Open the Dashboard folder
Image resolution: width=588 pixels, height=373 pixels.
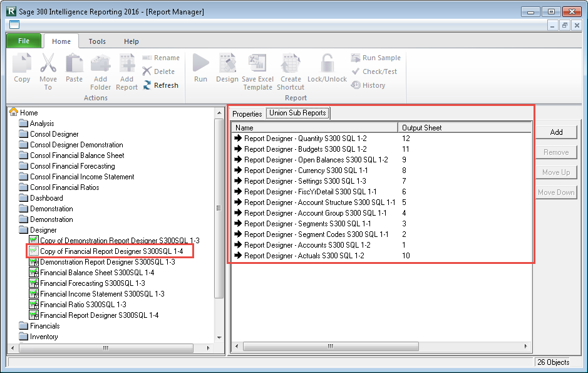(41, 197)
